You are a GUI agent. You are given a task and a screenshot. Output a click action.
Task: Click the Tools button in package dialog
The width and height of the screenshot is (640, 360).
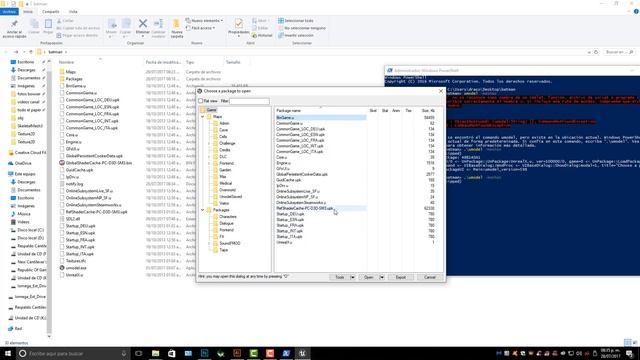click(x=340, y=277)
